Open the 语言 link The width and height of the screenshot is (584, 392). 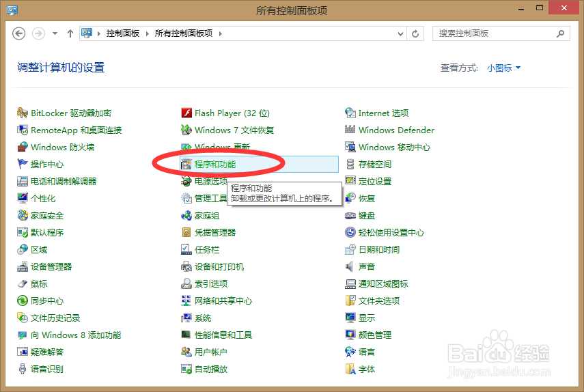(367, 352)
